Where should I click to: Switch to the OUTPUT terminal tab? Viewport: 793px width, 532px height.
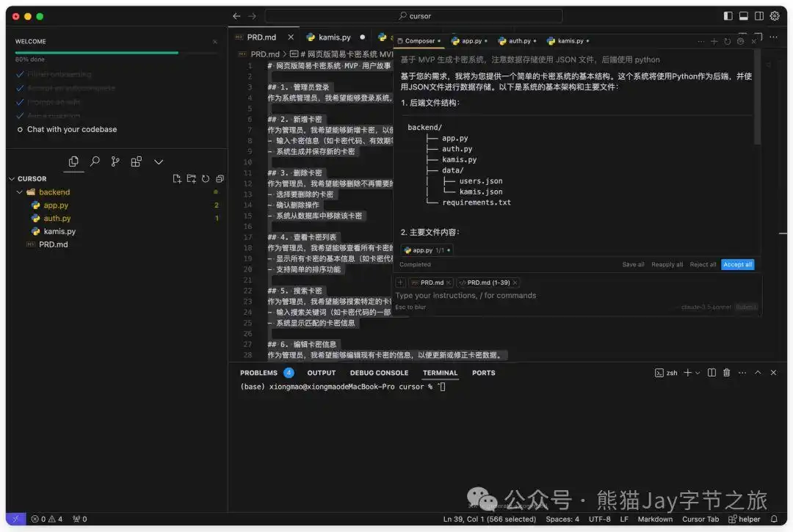pyautogui.click(x=321, y=372)
